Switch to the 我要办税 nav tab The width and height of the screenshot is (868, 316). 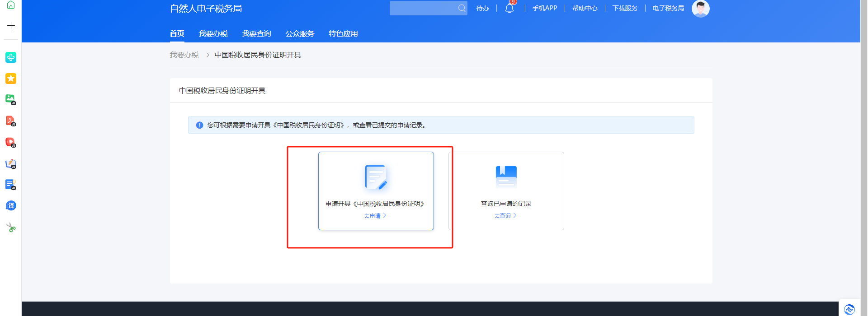tap(213, 34)
